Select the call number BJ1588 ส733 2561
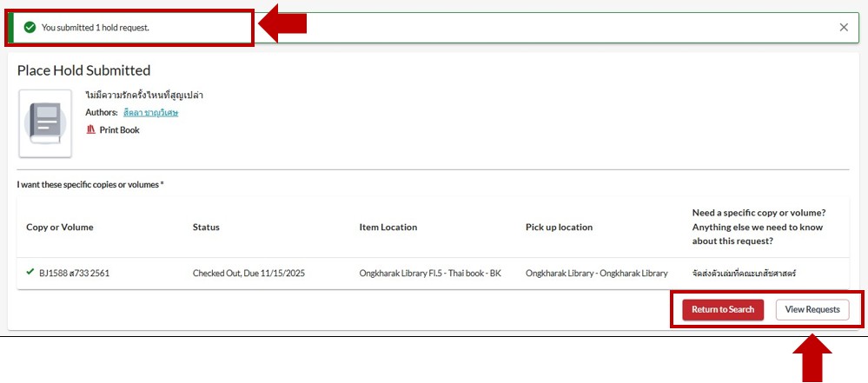Viewport: 868px width, 383px height. pyautogui.click(x=74, y=274)
